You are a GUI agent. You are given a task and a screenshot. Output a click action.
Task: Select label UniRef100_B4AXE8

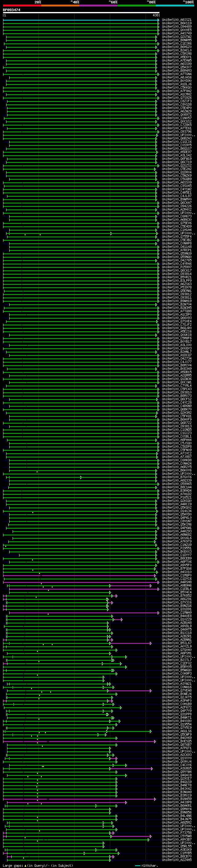(177, 616)
